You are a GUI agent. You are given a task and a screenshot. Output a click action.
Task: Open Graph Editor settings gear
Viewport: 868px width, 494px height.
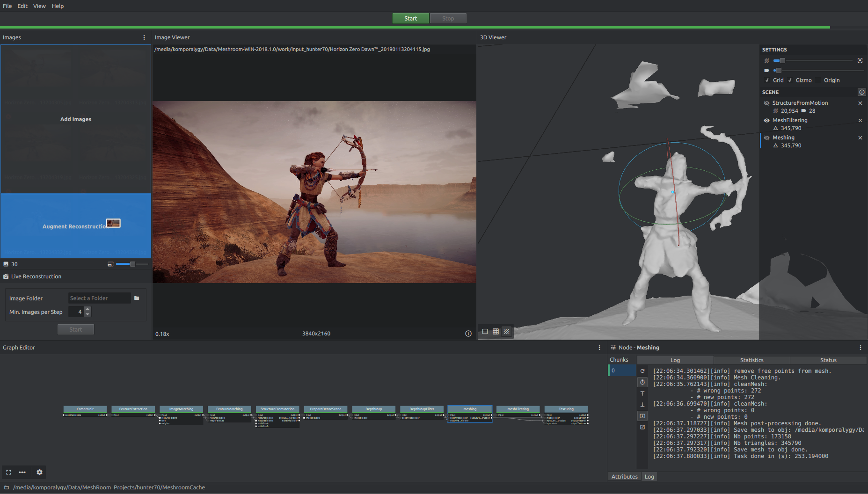[39, 472]
